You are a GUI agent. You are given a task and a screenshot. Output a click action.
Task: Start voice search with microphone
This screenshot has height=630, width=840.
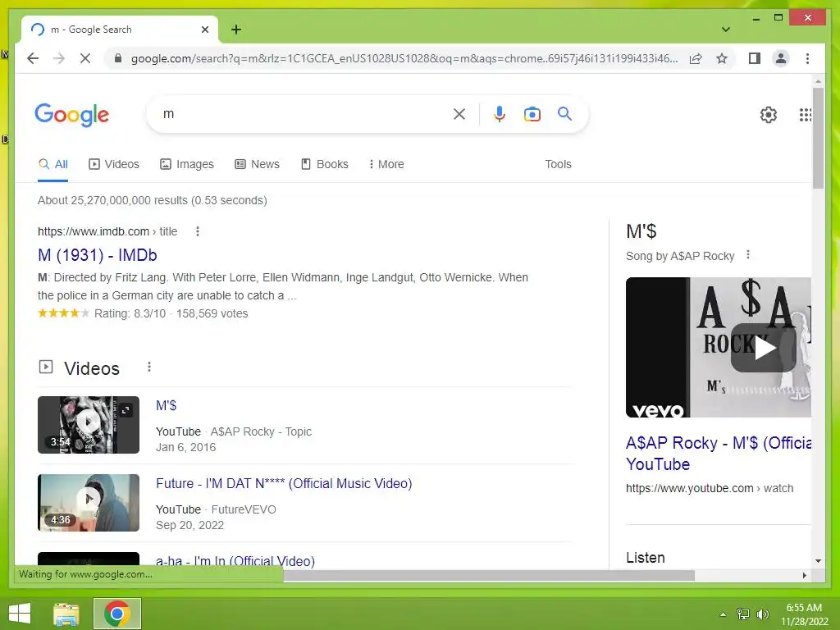[x=500, y=114]
